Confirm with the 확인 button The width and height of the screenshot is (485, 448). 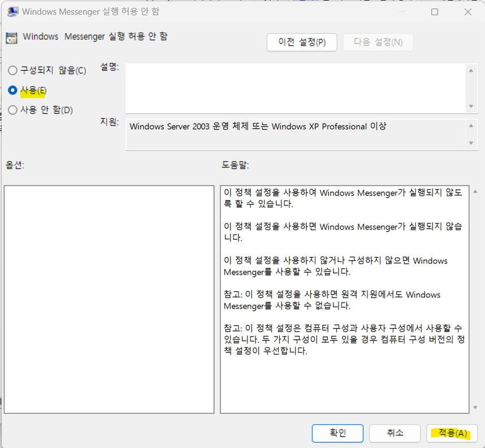(x=337, y=433)
